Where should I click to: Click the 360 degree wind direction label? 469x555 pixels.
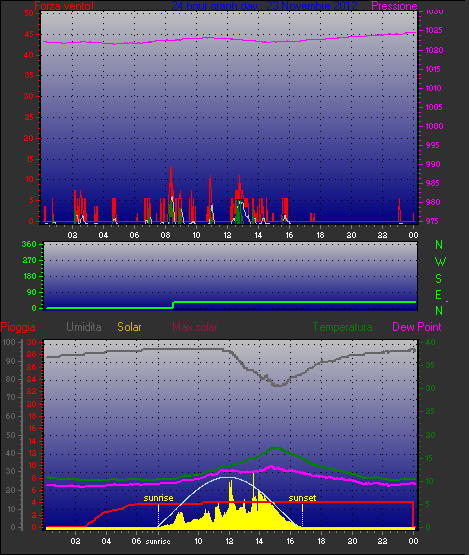[29, 244]
